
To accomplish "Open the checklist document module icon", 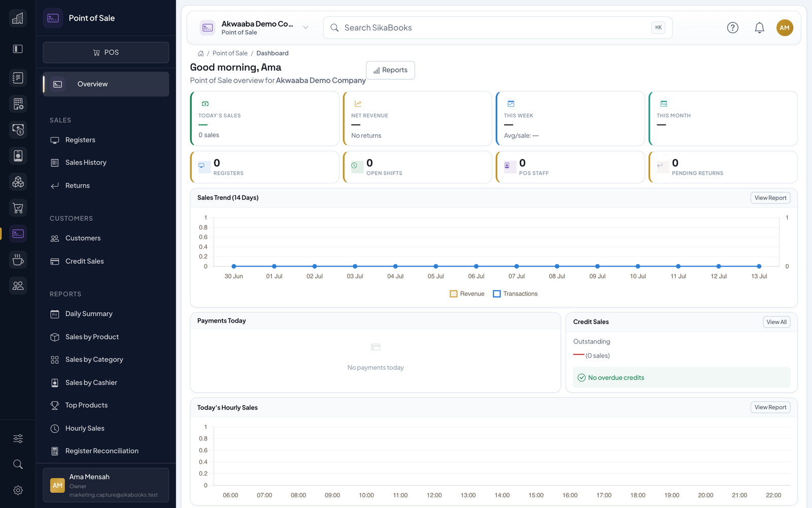I will [x=18, y=78].
